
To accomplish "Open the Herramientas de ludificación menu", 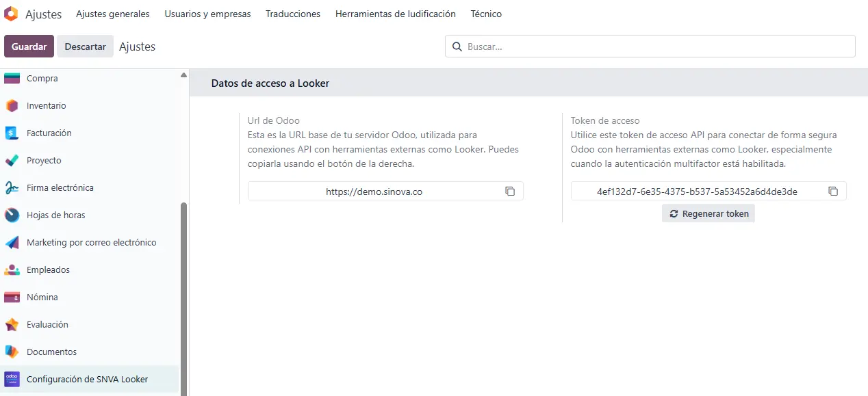I will point(396,14).
